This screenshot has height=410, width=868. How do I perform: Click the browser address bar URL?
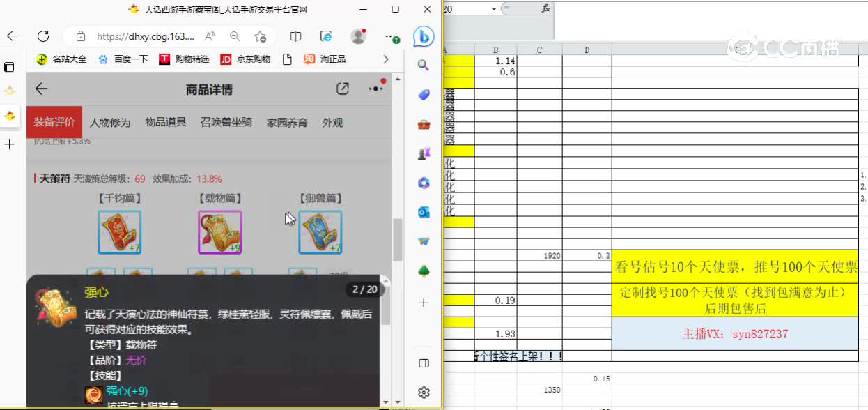pos(146,36)
